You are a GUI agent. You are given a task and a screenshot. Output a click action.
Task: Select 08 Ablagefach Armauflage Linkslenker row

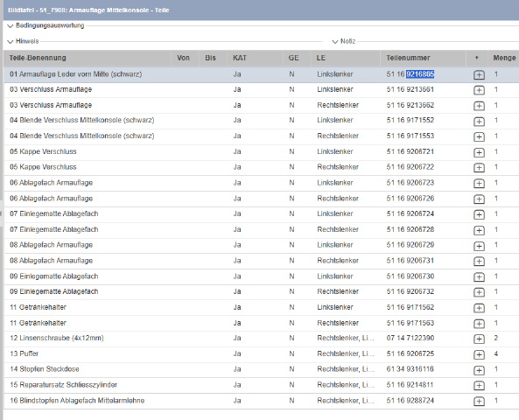coord(261,245)
